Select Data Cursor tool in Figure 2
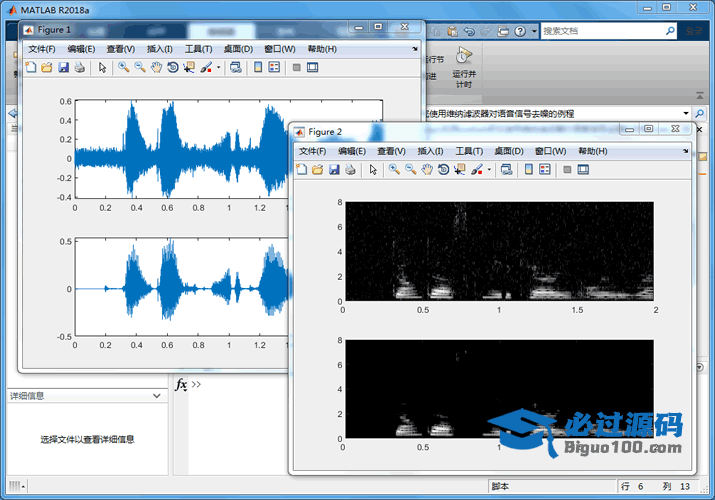715x500 pixels. pos(460,170)
